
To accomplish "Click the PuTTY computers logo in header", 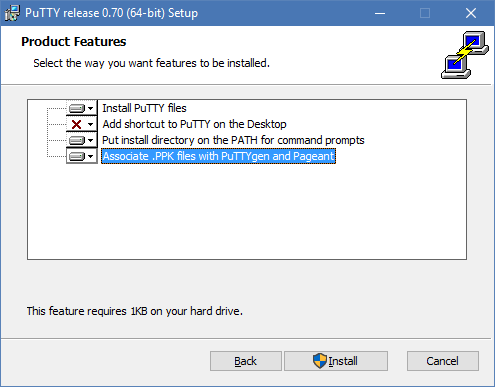I will pos(465,55).
